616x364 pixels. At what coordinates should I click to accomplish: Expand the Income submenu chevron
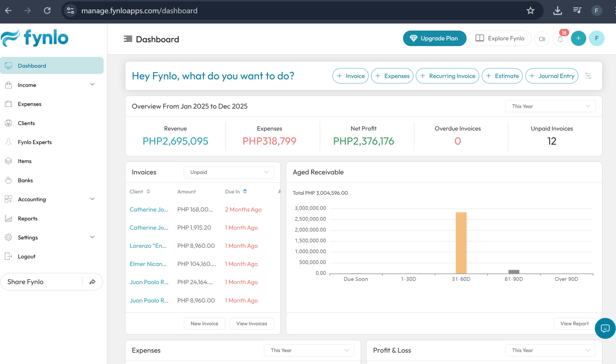pos(92,85)
